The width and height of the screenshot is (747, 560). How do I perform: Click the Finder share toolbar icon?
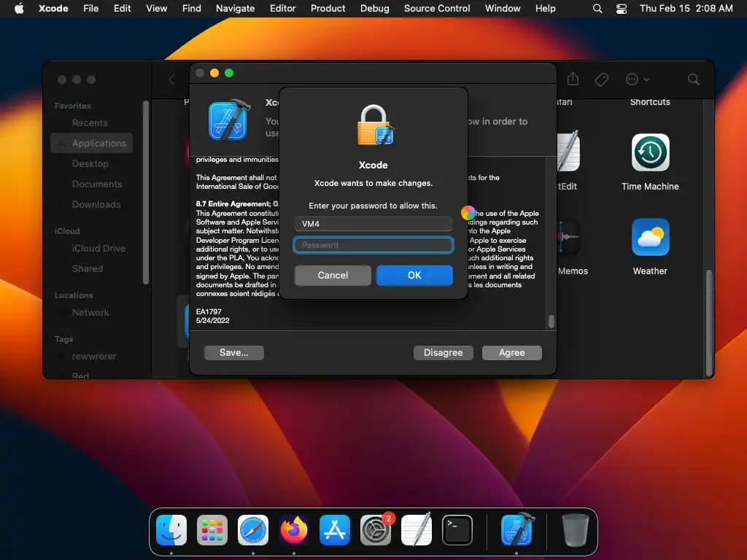click(x=573, y=79)
